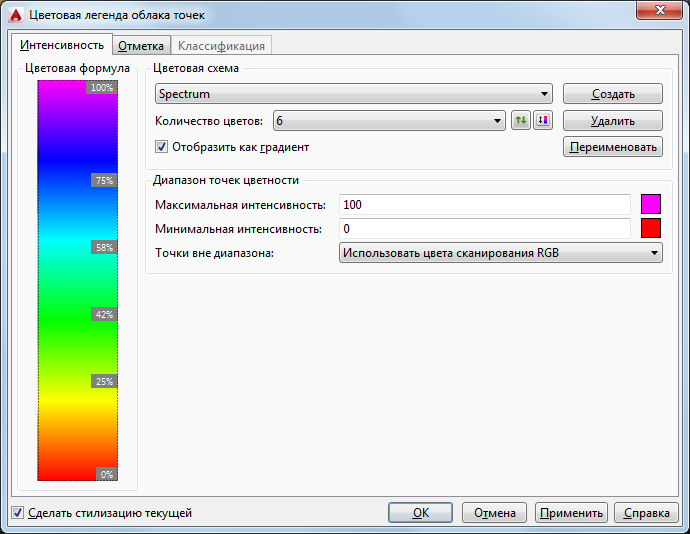This screenshot has height=534, width=690.
Task: Click the Удалить button
Action: point(613,121)
